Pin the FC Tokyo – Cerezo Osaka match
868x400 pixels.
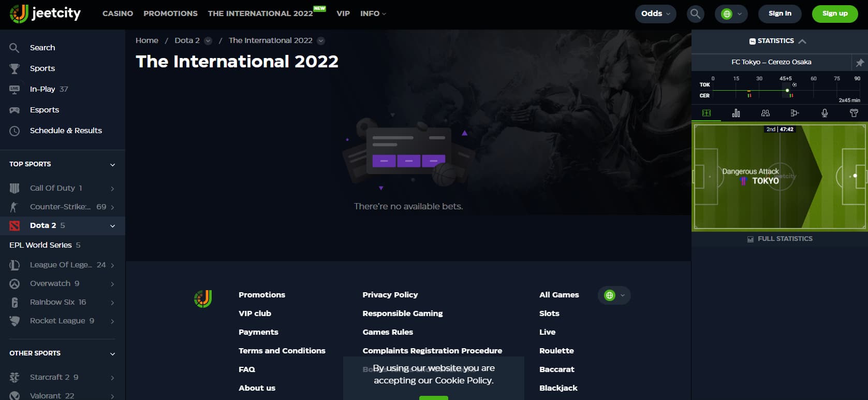click(860, 63)
